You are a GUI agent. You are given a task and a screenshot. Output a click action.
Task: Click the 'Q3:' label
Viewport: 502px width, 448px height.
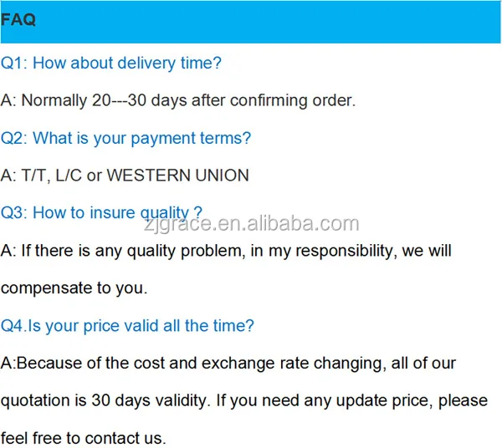coord(14,213)
